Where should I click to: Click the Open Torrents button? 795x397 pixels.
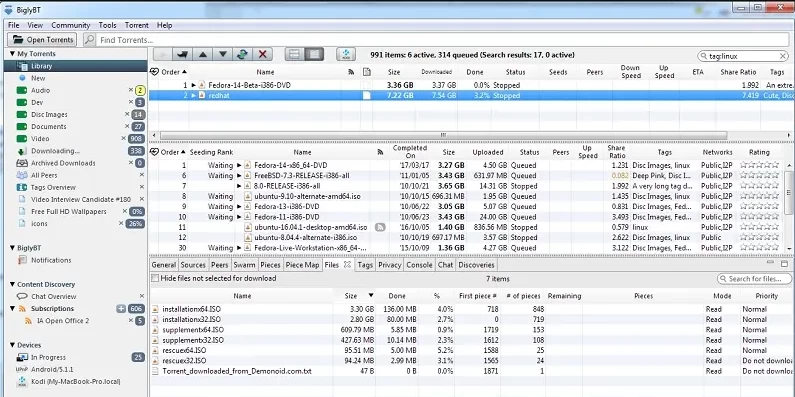click(42, 40)
